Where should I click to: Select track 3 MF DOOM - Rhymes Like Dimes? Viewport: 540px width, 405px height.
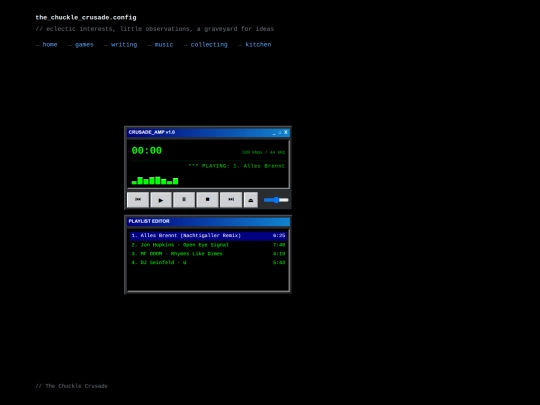tap(208, 254)
